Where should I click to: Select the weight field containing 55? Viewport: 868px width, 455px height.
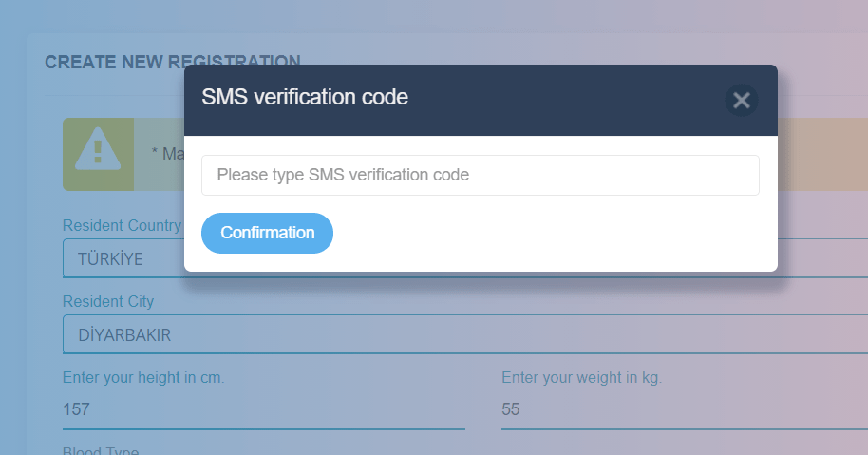(x=685, y=409)
